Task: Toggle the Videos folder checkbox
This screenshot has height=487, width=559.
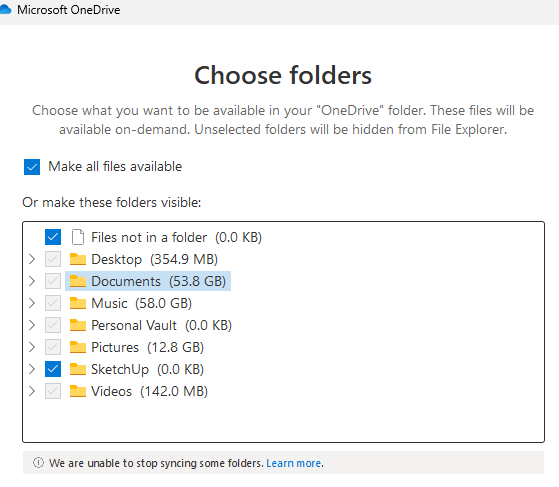Action: 53,391
